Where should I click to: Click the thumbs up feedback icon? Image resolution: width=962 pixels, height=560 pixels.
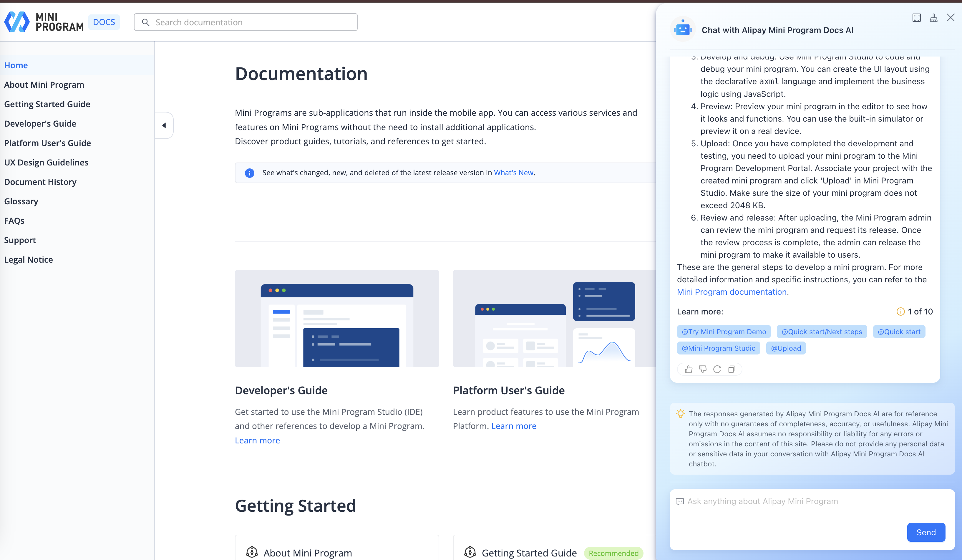[x=688, y=369]
